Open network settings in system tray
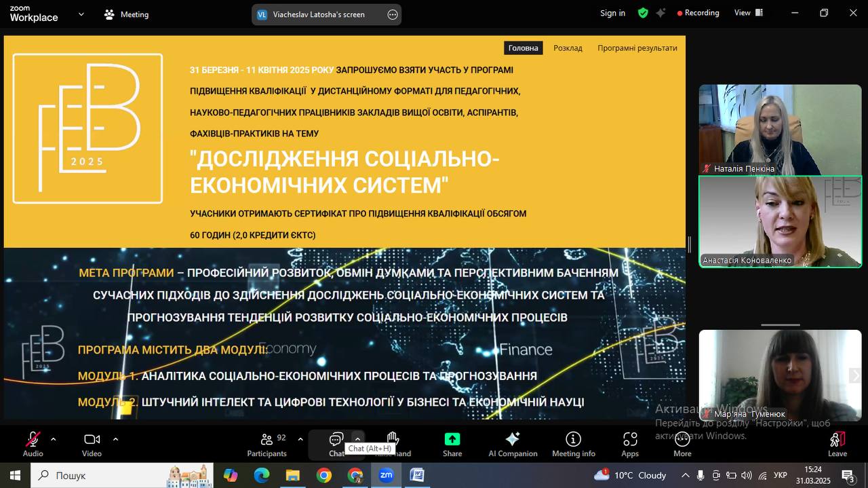 763,475
